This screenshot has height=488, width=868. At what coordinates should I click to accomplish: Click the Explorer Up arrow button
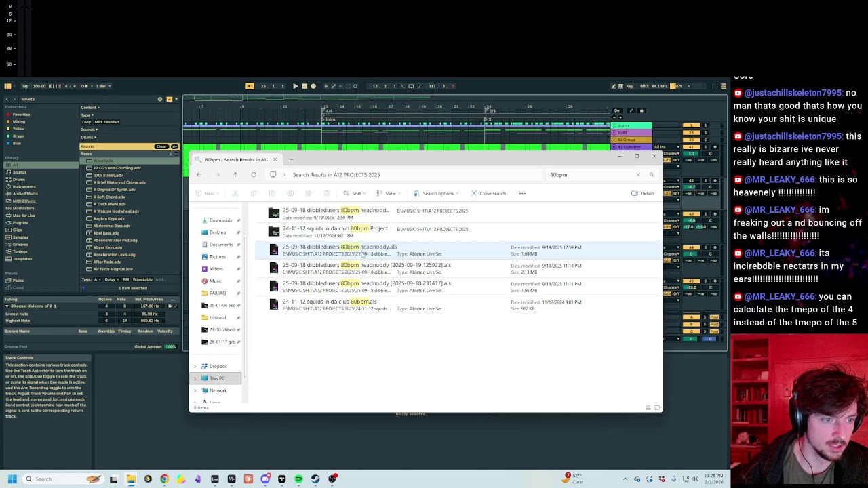[x=235, y=175]
